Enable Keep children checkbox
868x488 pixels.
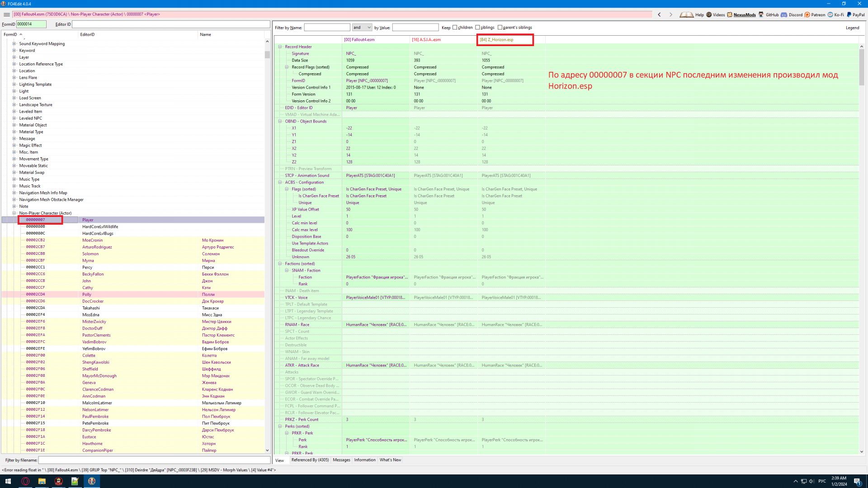point(455,28)
